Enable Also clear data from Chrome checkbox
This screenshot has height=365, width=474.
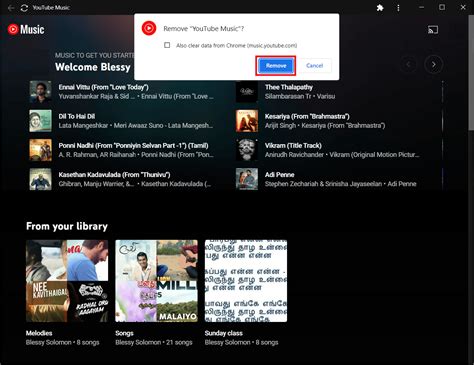click(167, 45)
